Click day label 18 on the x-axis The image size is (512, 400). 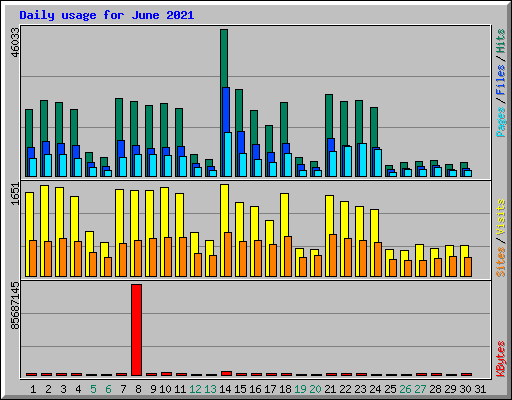click(285, 389)
